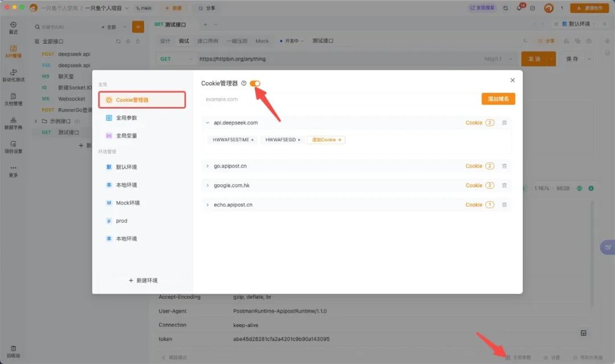615x364 pixels.
Task: Remove the HWWAFSESID cookie tag
Action: pos(299,140)
